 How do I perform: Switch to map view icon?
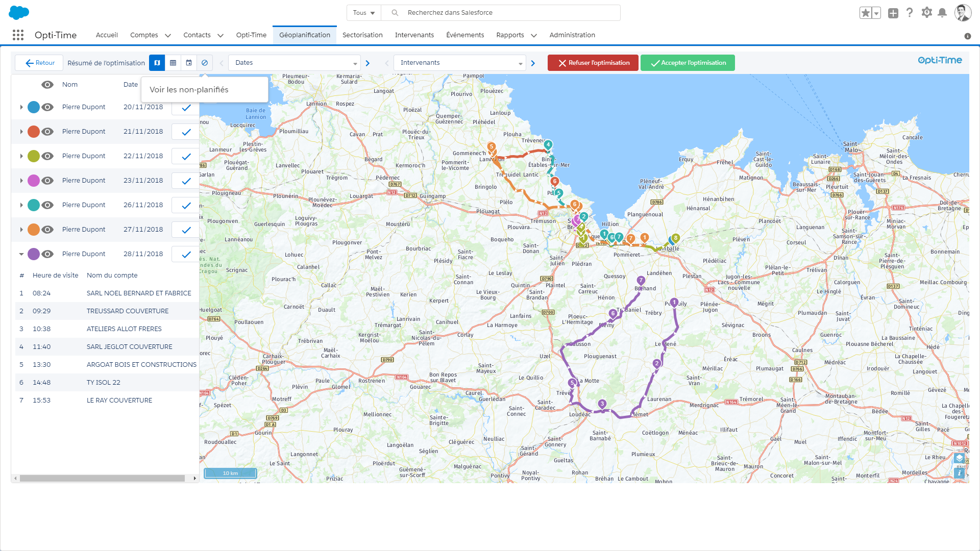[x=157, y=63]
